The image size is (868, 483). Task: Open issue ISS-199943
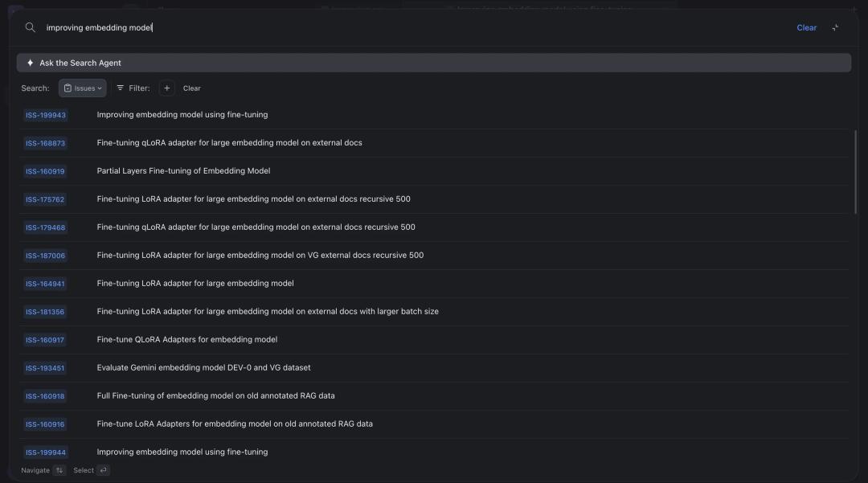[182, 114]
